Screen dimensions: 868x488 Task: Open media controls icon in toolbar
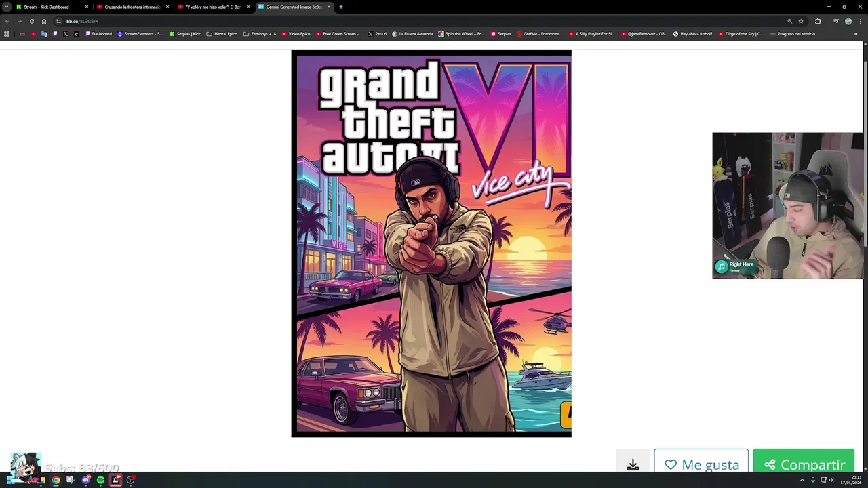coord(836,21)
